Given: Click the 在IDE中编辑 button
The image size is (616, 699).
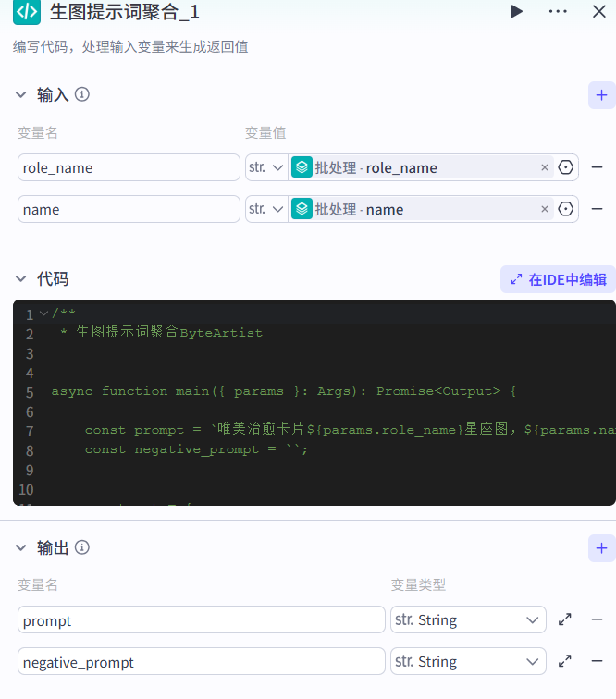Looking at the screenshot, I should [558, 279].
